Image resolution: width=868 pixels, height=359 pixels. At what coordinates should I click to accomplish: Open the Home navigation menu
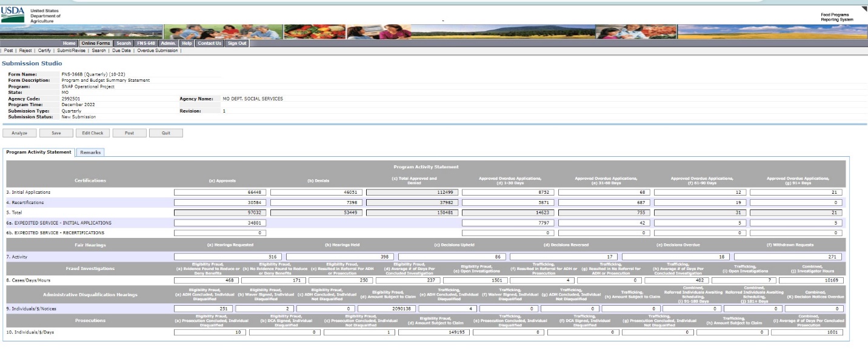pos(68,43)
